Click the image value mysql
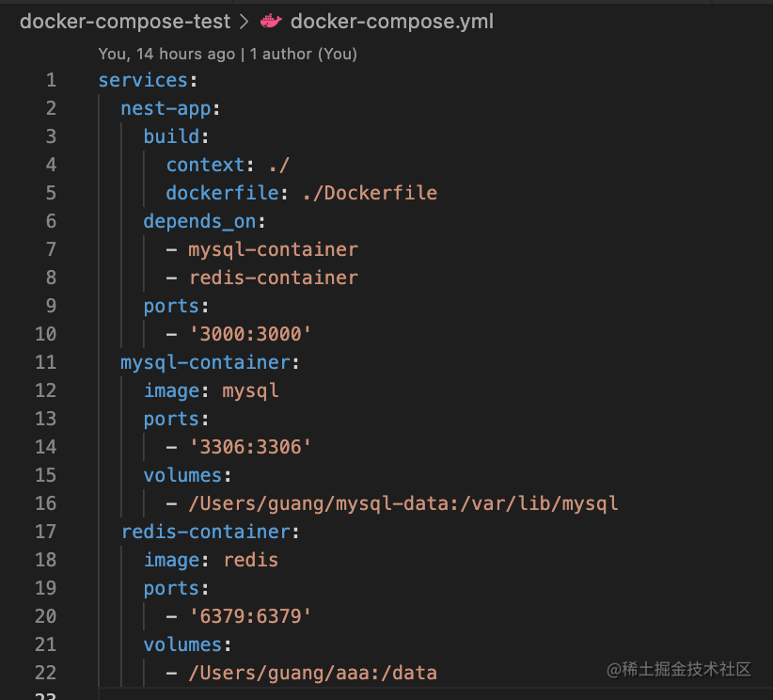The width and height of the screenshot is (773, 700). pos(250,390)
